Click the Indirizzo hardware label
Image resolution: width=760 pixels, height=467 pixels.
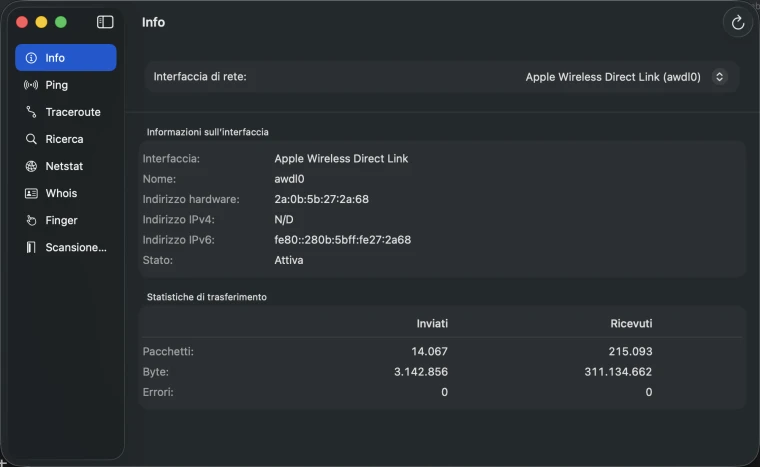click(191, 199)
